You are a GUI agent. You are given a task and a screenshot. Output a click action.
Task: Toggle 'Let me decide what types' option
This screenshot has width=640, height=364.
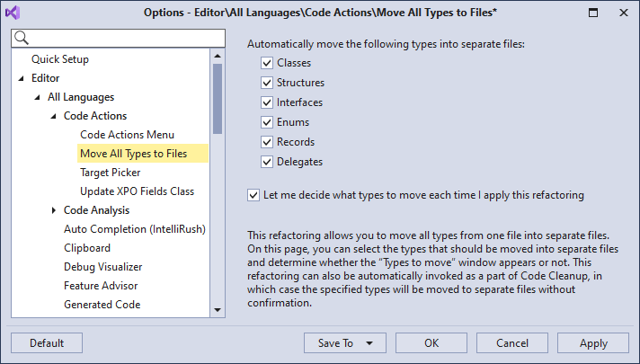[254, 194]
